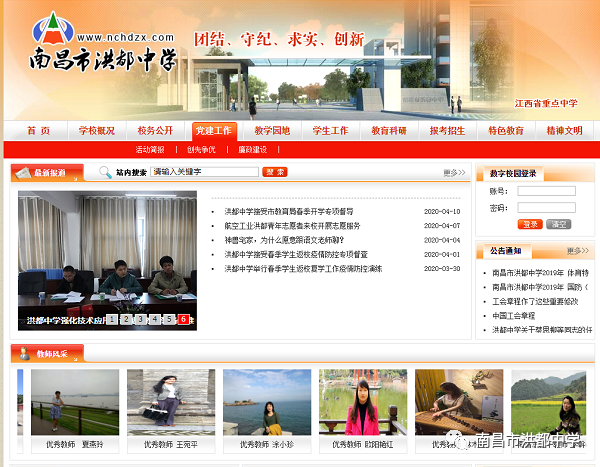
Task: Open the 教学园地 menu
Action: pos(272,131)
